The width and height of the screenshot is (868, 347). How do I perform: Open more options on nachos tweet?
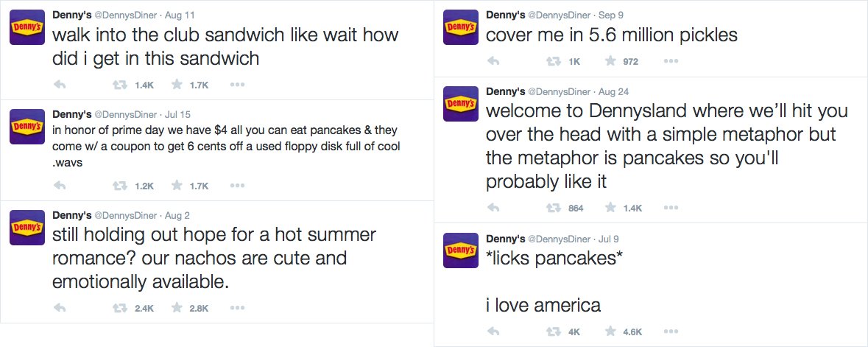pyautogui.click(x=236, y=308)
